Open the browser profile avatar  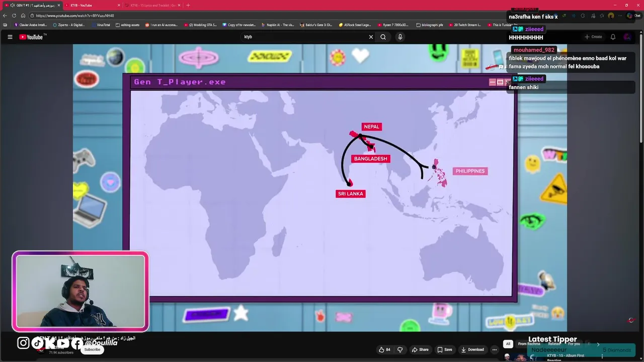tap(611, 16)
